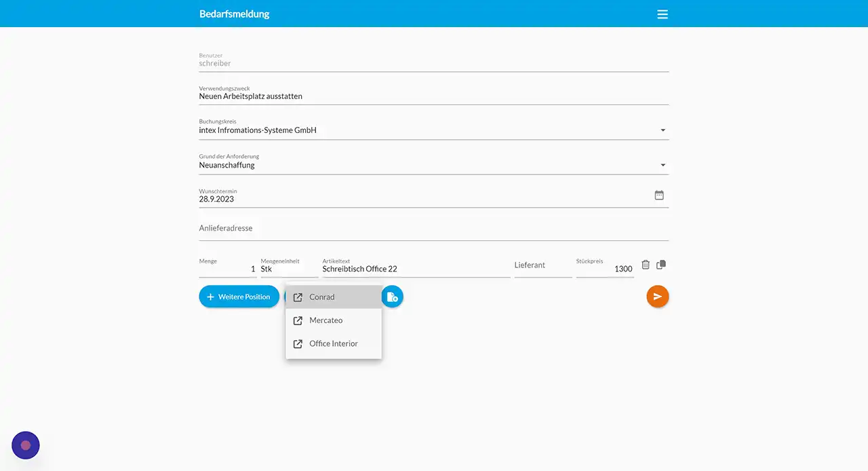Click the Bedarfsmeldung header title
This screenshot has width=868, height=471.
point(235,14)
